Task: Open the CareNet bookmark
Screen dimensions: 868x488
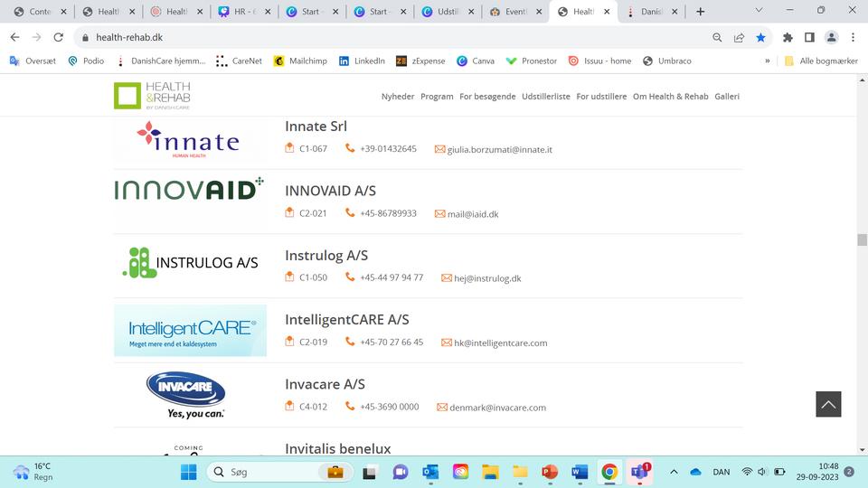Action: (x=239, y=61)
